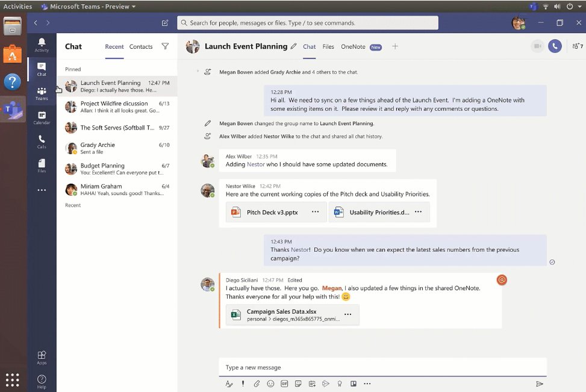
Task: Click the Megan mention in Diego's message
Action: point(332,288)
